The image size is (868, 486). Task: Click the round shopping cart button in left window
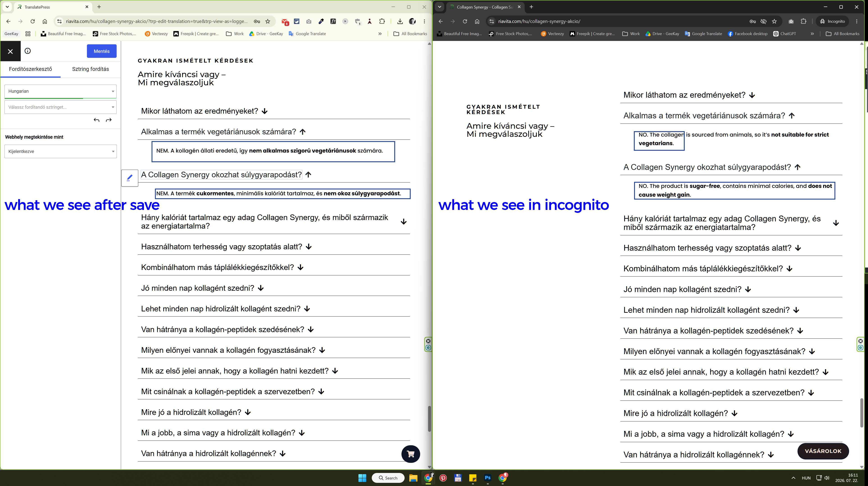click(x=410, y=454)
